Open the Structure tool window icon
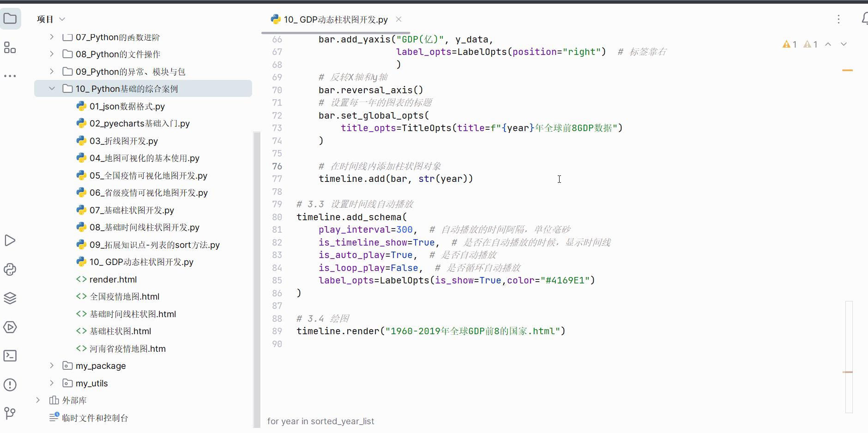The width and height of the screenshot is (868, 433). pos(10,48)
